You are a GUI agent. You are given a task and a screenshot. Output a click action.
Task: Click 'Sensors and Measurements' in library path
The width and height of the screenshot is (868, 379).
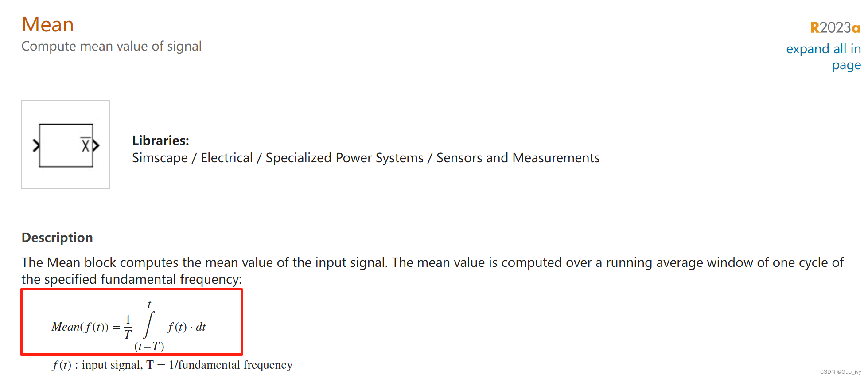click(518, 158)
